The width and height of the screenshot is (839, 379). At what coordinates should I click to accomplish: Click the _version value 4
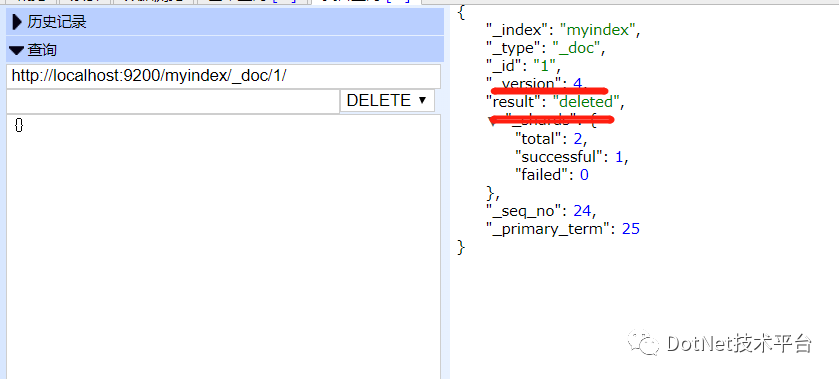577,84
